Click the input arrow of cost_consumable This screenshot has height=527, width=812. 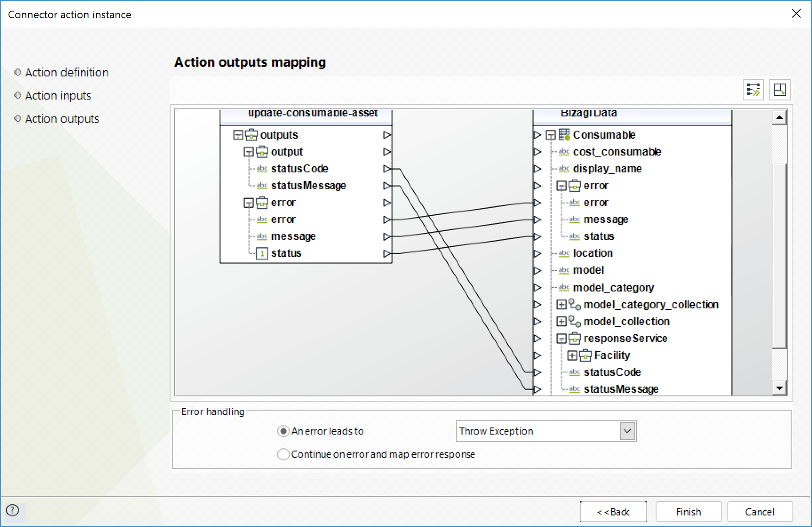coord(537,152)
